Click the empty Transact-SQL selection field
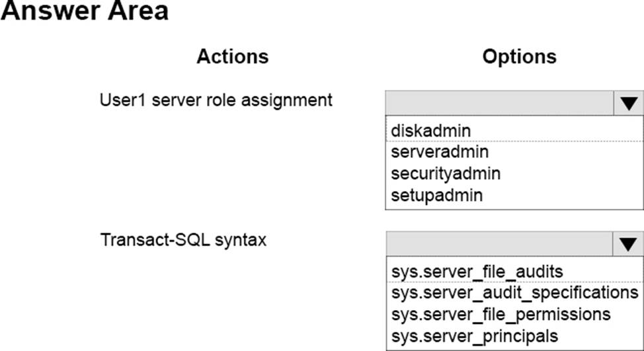This screenshot has width=644, height=351. point(500,245)
